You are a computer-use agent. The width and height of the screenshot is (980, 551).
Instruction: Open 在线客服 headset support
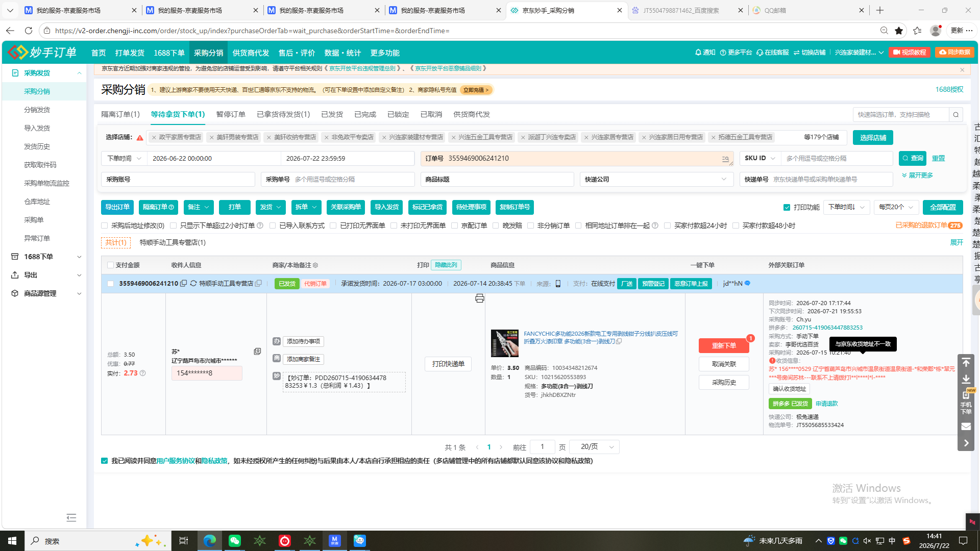[773, 53]
